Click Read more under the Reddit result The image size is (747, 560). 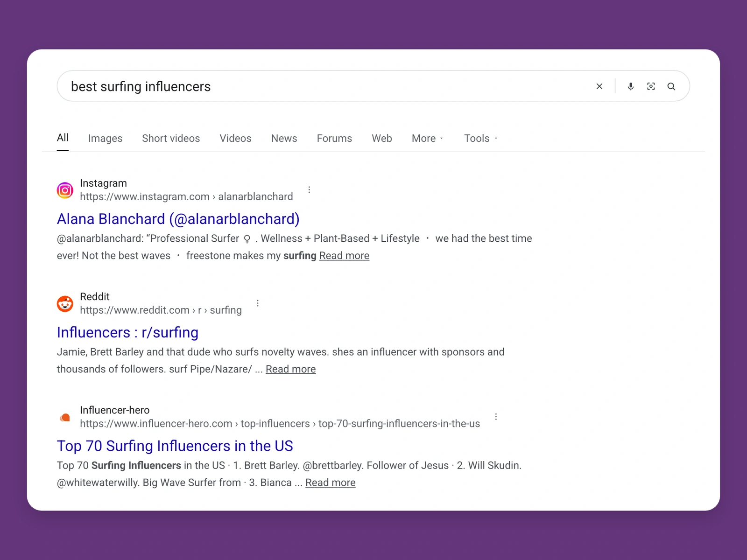290,369
